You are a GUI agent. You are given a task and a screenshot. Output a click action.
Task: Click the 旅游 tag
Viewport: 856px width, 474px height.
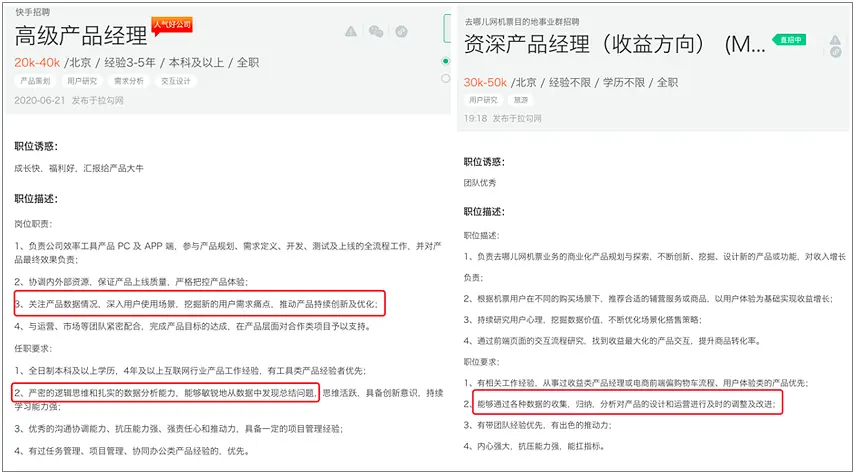click(x=520, y=100)
